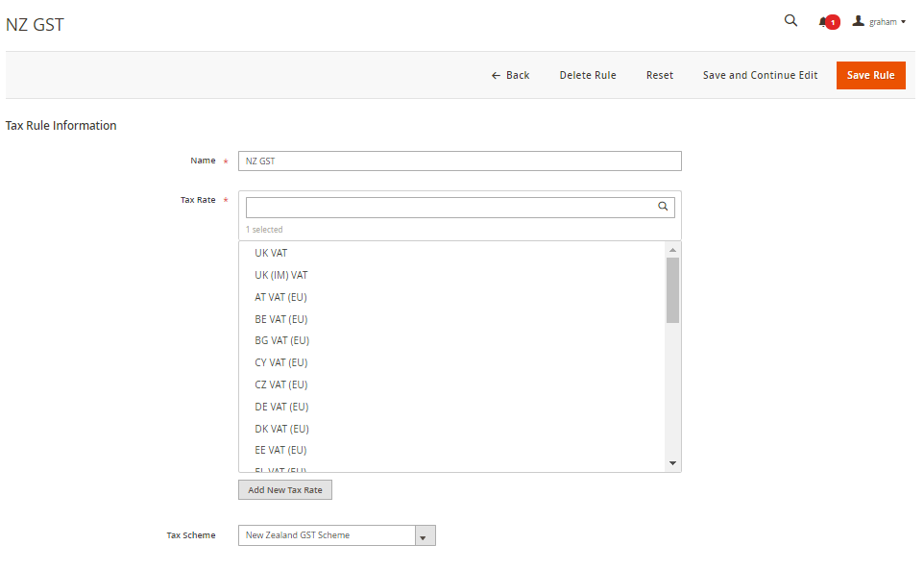
Task: Click the tax rate list scroll-down arrow
Action: [672, 463]
